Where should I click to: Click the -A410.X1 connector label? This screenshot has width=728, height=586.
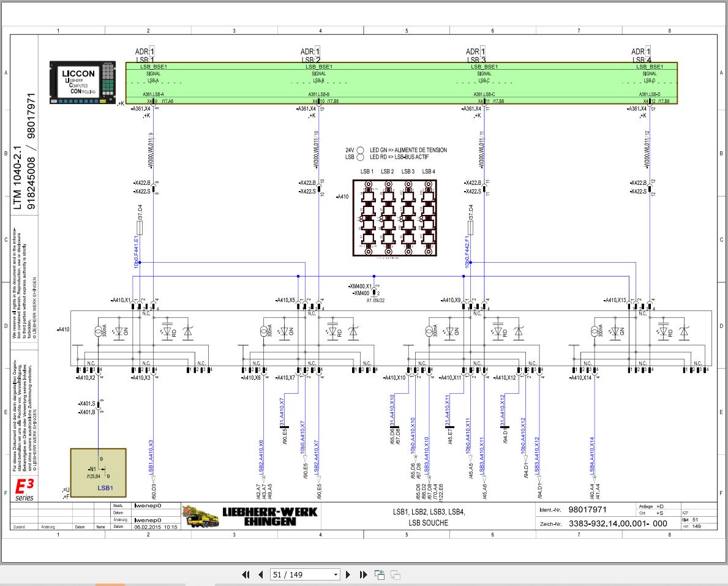tap(121, 301)
